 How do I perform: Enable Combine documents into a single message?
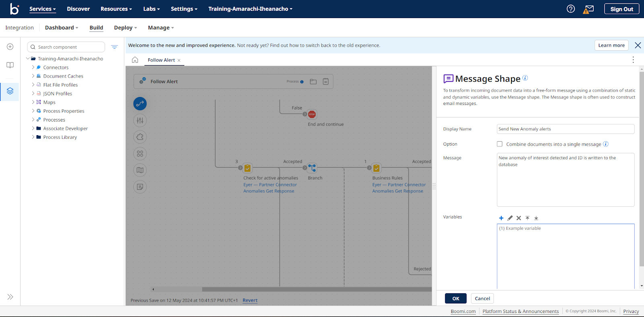tap(500, 144)
